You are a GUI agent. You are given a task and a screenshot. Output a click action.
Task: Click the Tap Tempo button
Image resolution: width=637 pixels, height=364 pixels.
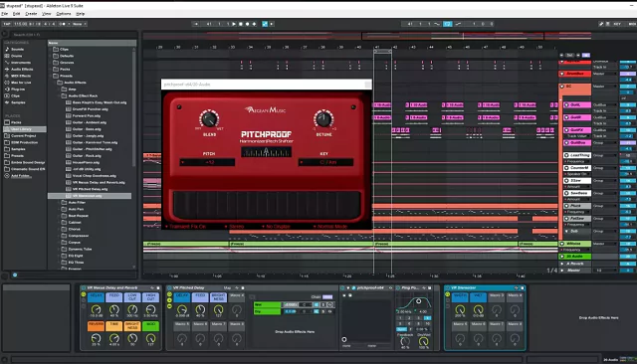pyautogui.click(x=7, y=24)
